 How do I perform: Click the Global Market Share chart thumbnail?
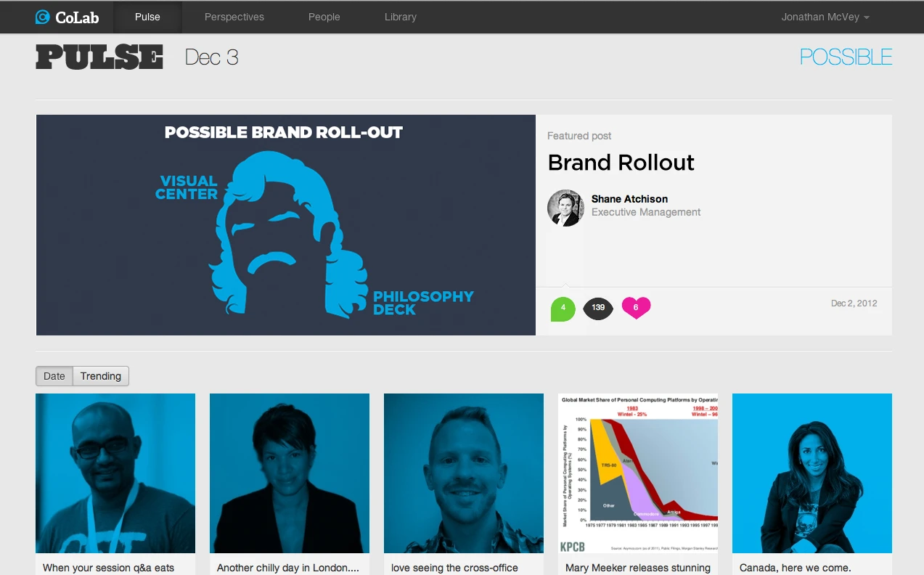(x=637, y=473)
